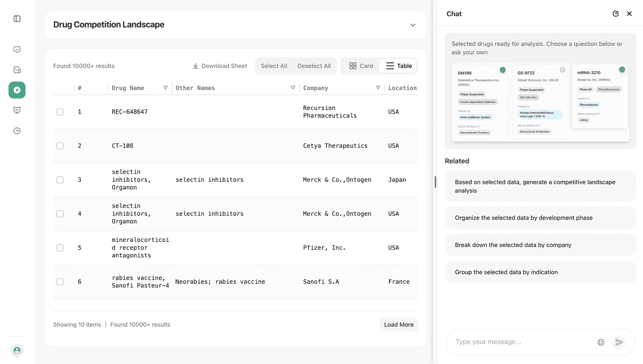Open the Company column filter
This screenshot has width=643, height=364.
coord(378,88)
